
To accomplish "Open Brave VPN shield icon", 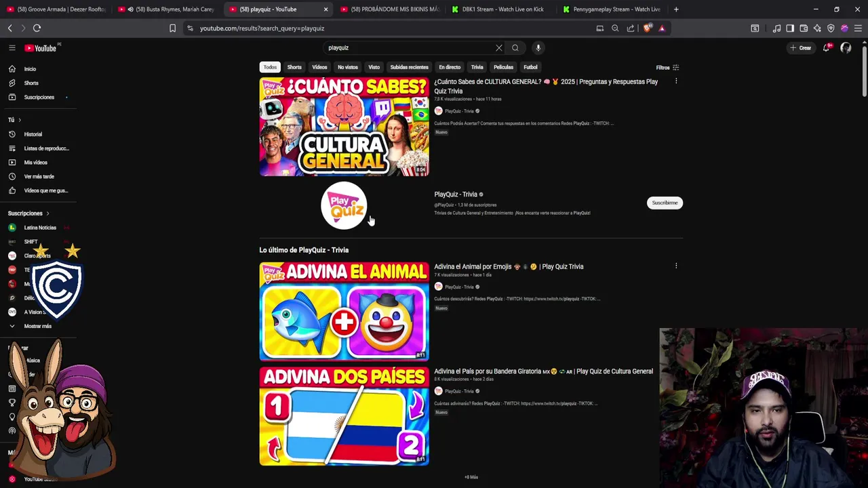I will pos(831,28).
